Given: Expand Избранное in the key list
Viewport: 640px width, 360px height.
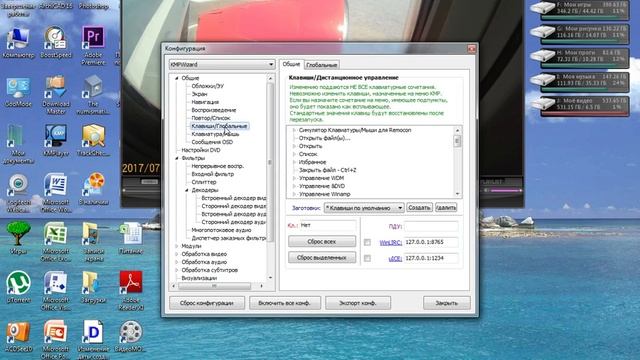Looking at the screenshot, I should coord(294,162).
